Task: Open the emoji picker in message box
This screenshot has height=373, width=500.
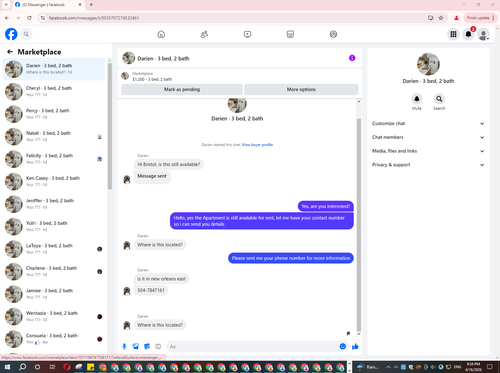Action: pyautogui.click(x=343, y=346)
